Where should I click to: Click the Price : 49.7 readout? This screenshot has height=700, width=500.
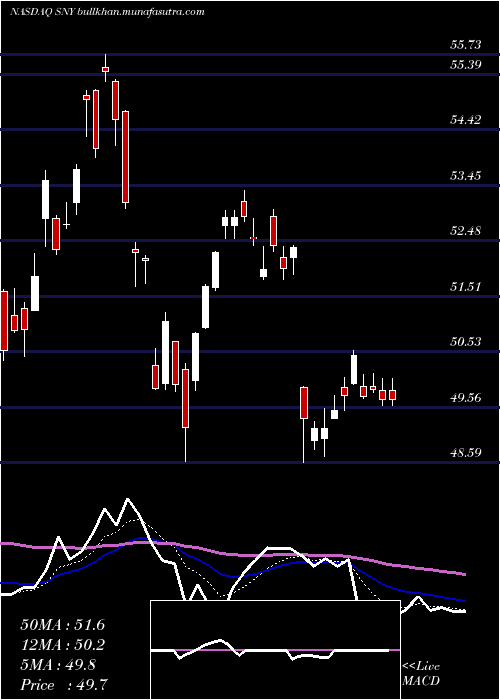[62, 685]
